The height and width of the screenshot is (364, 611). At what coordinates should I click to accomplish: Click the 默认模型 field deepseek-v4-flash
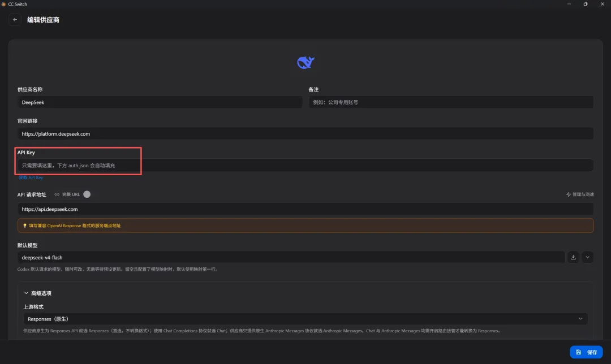click(291, 257)
